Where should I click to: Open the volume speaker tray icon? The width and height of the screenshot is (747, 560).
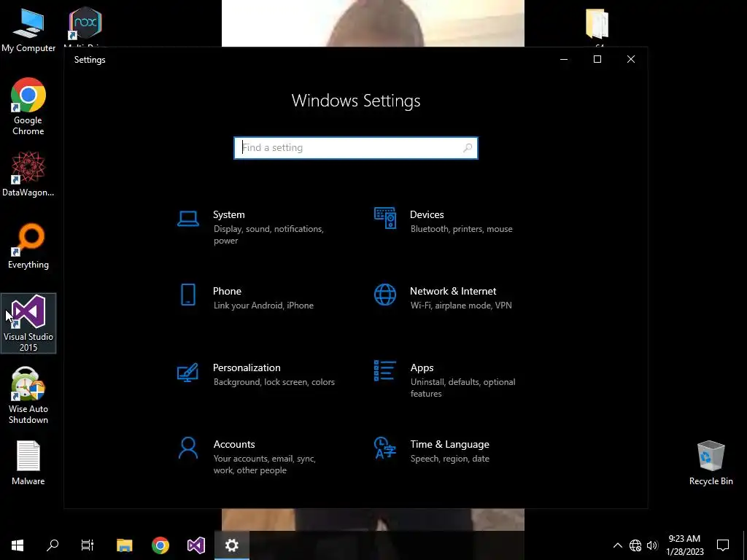(x=652, y=545)
